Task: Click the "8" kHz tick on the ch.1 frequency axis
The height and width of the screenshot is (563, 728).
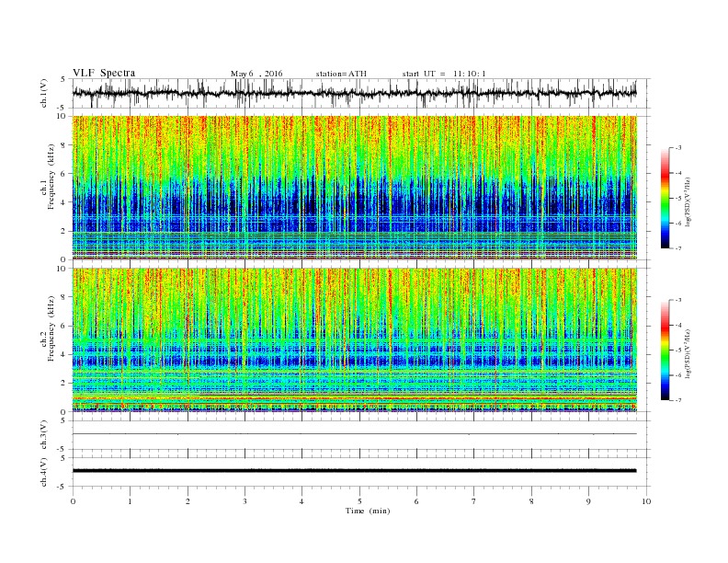Action: [63, 145]
